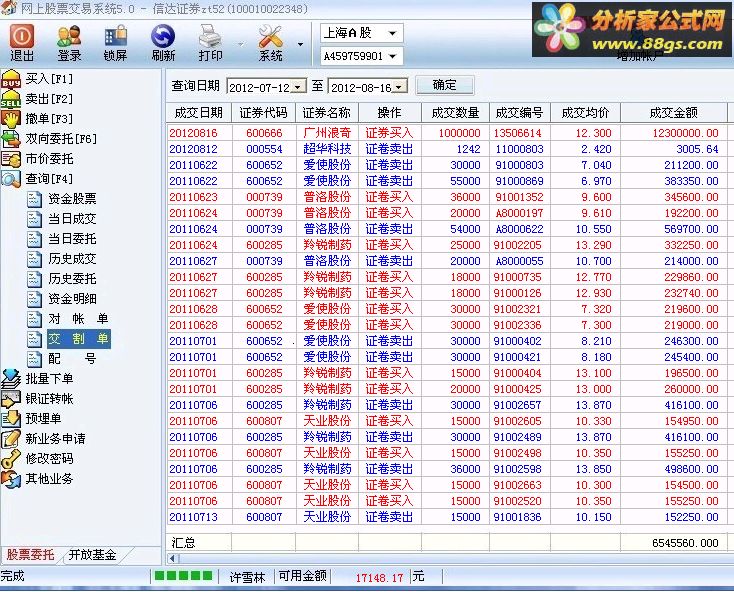Sort by 成交金额 column header
The width and height of the screenshot is (734, 592).
pos(674,113)
